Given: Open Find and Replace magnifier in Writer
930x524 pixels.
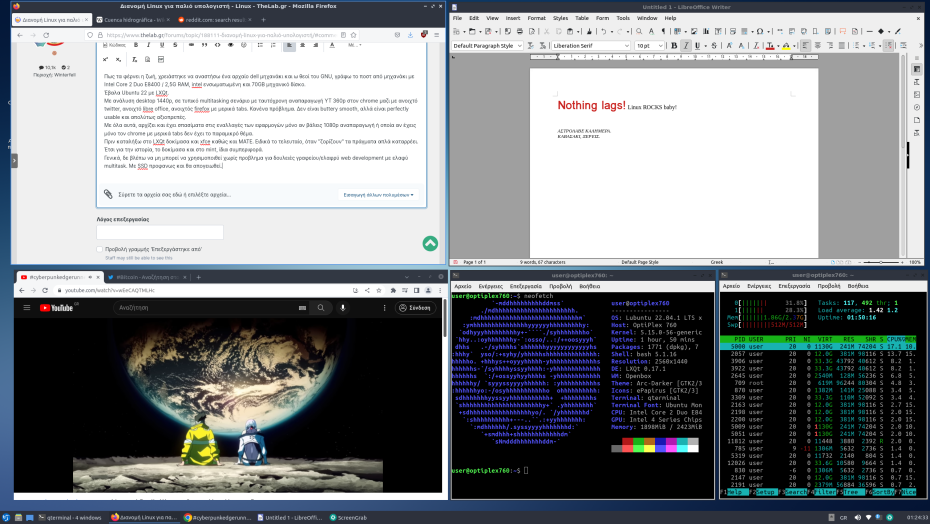Looking at the screenshot, I should click(639, 31).
